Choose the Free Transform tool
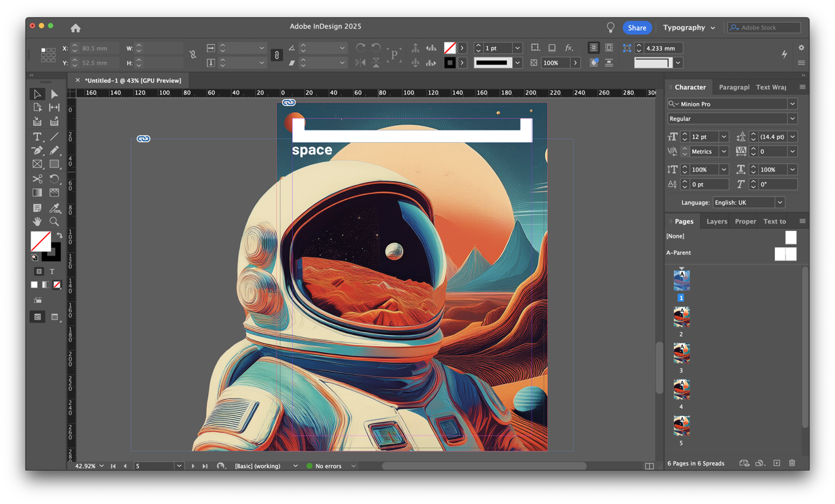 [54, 179]
